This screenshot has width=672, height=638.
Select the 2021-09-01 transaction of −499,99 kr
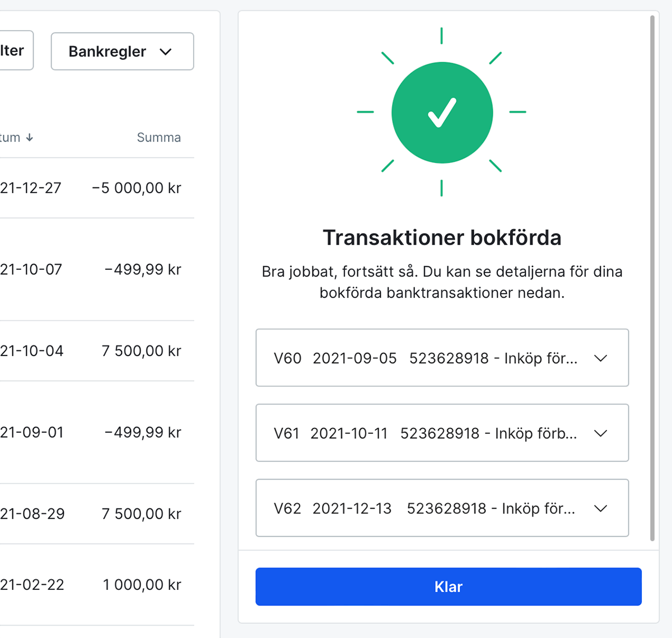(x=95, y=432)
